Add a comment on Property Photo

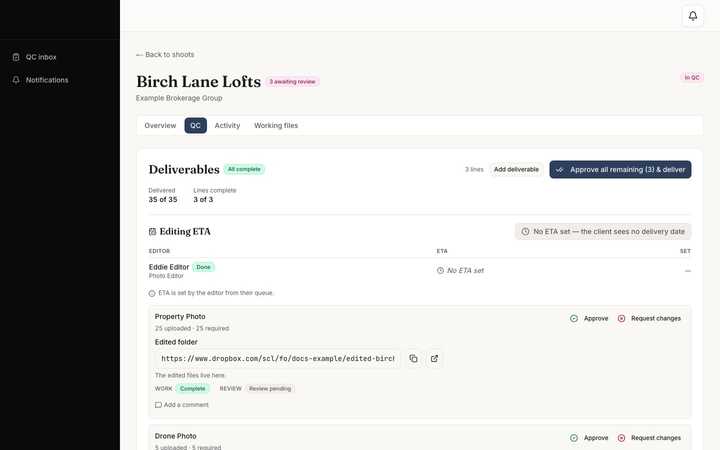[182, 405]
